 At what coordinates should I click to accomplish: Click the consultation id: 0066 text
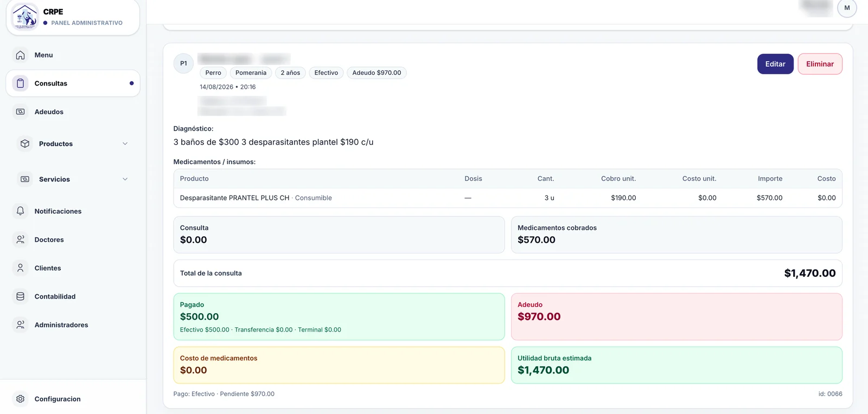(830, 394)
